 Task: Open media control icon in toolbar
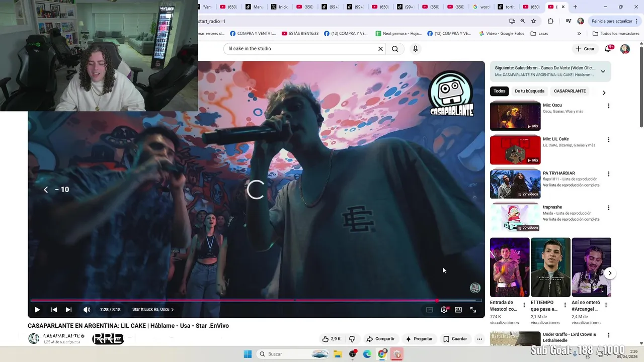point(568,21)
